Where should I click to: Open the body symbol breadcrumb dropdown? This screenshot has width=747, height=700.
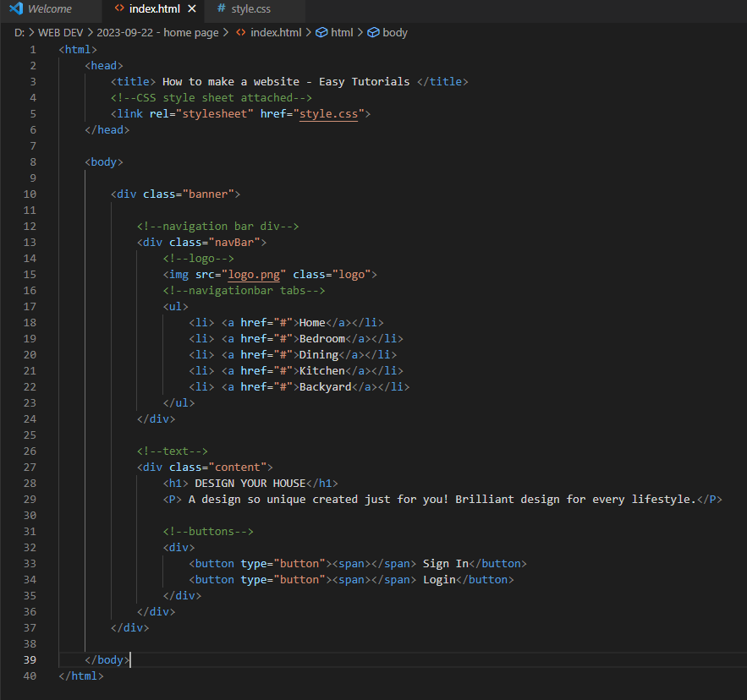click(x=394, y=33)
